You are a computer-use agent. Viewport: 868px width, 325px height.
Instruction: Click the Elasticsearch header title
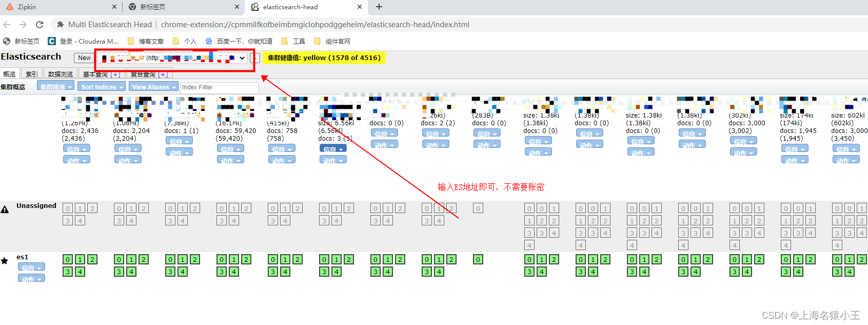click(31, 57)
